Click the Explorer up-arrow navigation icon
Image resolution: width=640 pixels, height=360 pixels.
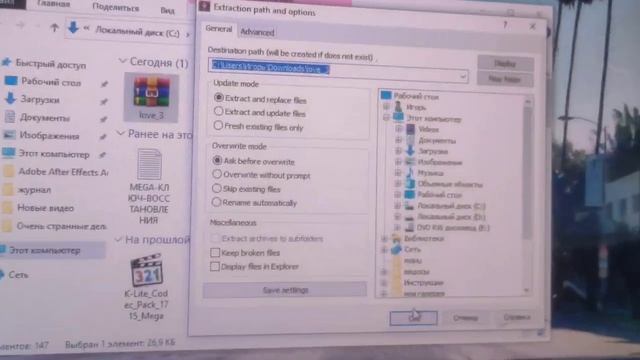point(54,27)
